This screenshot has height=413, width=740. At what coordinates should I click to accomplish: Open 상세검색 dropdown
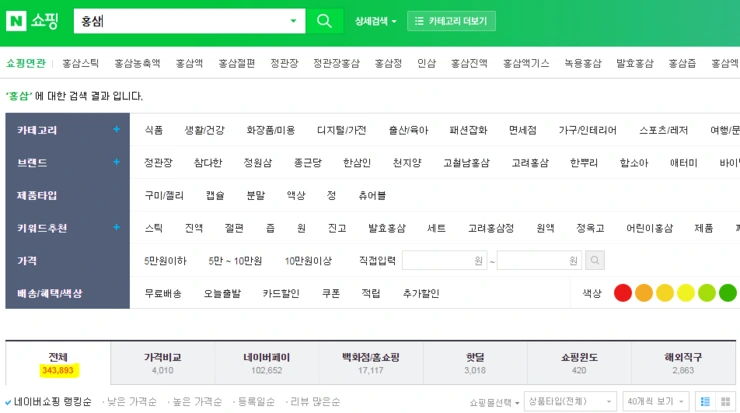(376, 21)
